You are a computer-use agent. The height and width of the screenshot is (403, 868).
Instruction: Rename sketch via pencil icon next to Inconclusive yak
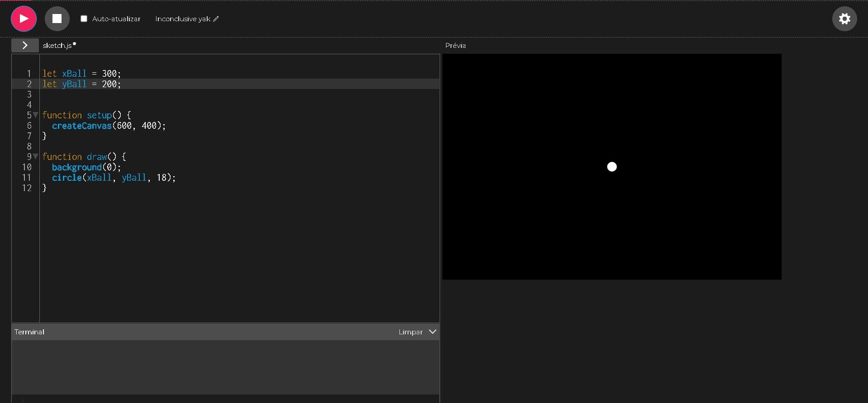click(x=216, y=19)
